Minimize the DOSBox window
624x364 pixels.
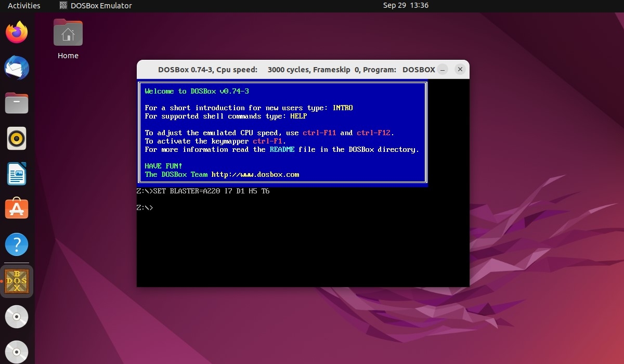pyautogui.click(x=443, y=69)
